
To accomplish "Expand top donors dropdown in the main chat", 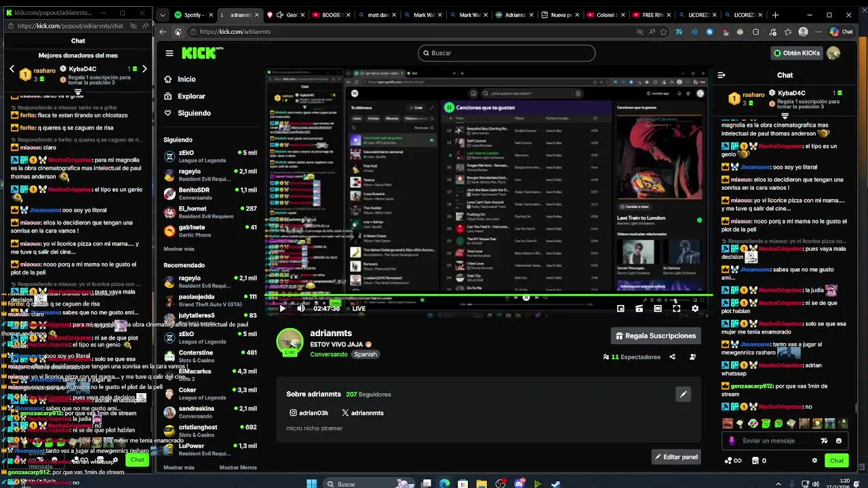I will point(785,116).
